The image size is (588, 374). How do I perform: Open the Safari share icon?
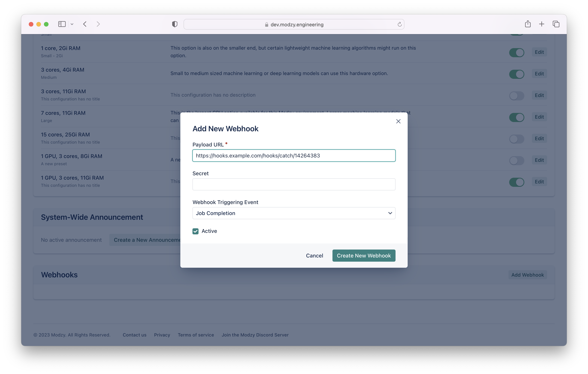point(528,24)
